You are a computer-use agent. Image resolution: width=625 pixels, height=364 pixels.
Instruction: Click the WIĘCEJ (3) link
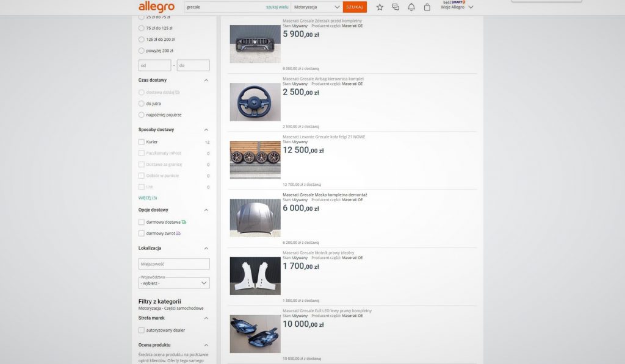(x=148, y=198)
